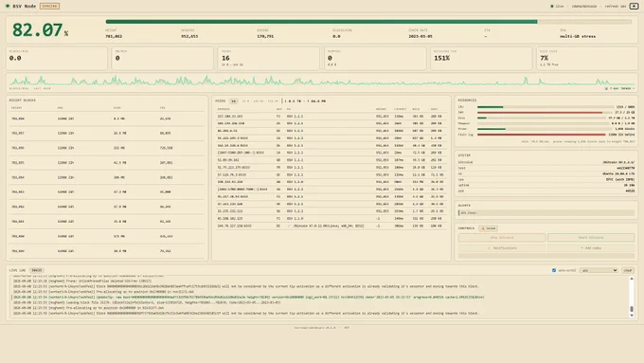This screenshot has height=363, width=644.
Task: Open the sparkline time range selector
Action: (619, 88)
